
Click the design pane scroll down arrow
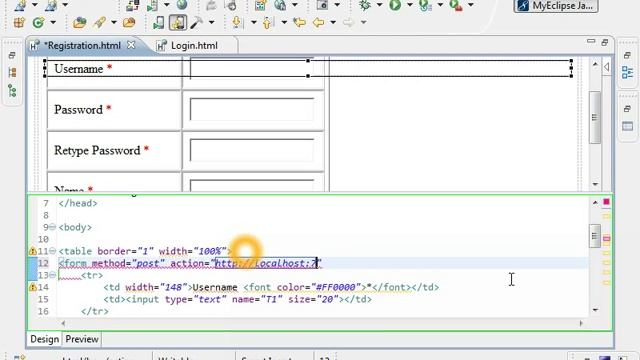(595, 184)
